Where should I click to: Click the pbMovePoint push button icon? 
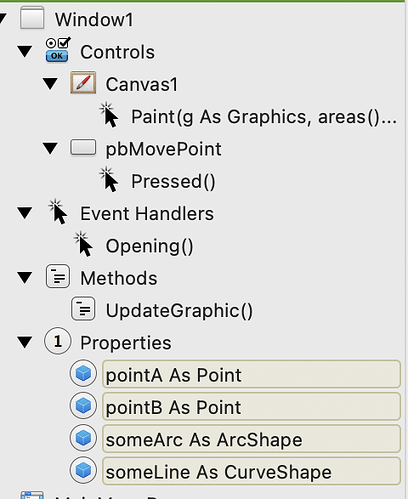83,148
